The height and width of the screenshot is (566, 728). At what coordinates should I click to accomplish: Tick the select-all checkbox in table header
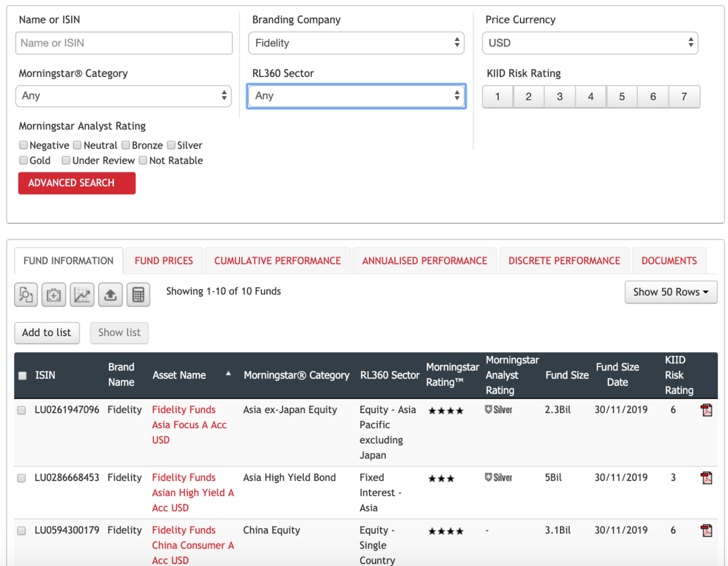click(22, 376)
